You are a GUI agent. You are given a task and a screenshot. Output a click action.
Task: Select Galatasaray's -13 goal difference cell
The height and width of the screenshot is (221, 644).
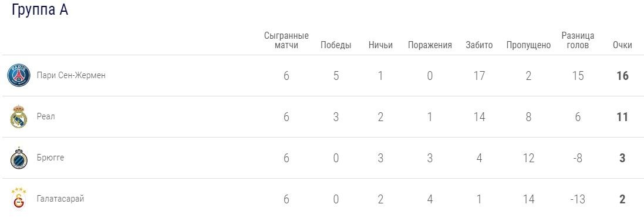tap(578, 199)
